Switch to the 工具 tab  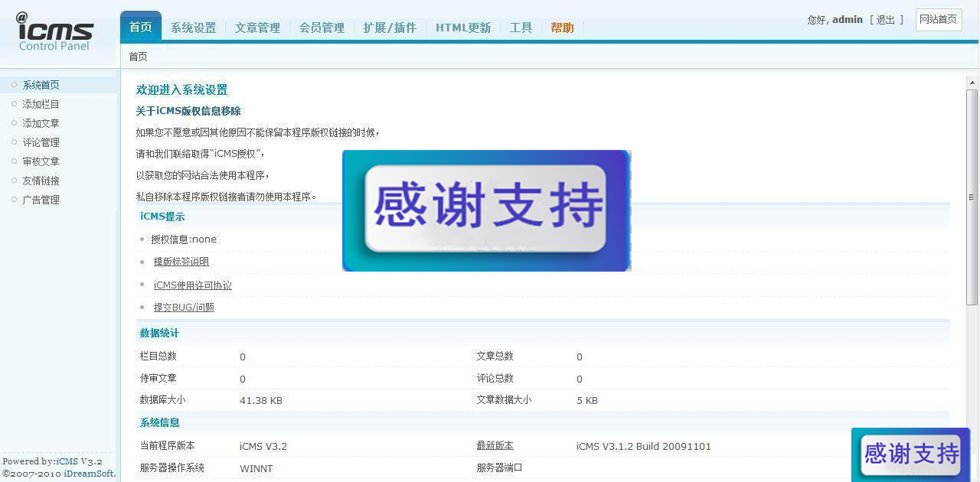click(521, 28)
